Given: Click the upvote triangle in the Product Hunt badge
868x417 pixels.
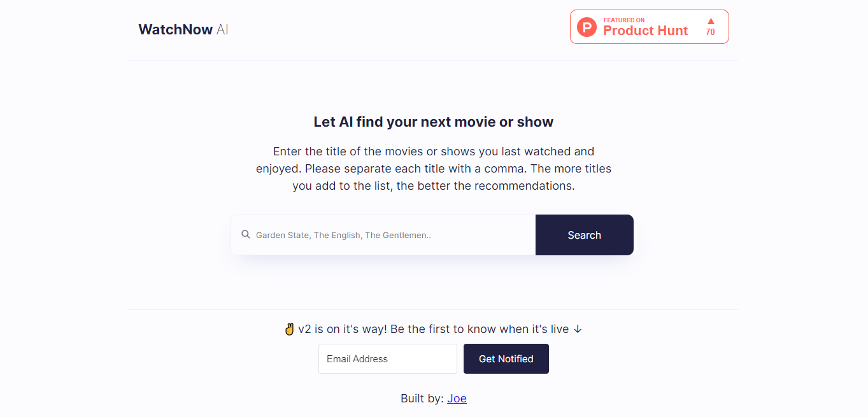Looking at the screenshot, I should (711, 21).
